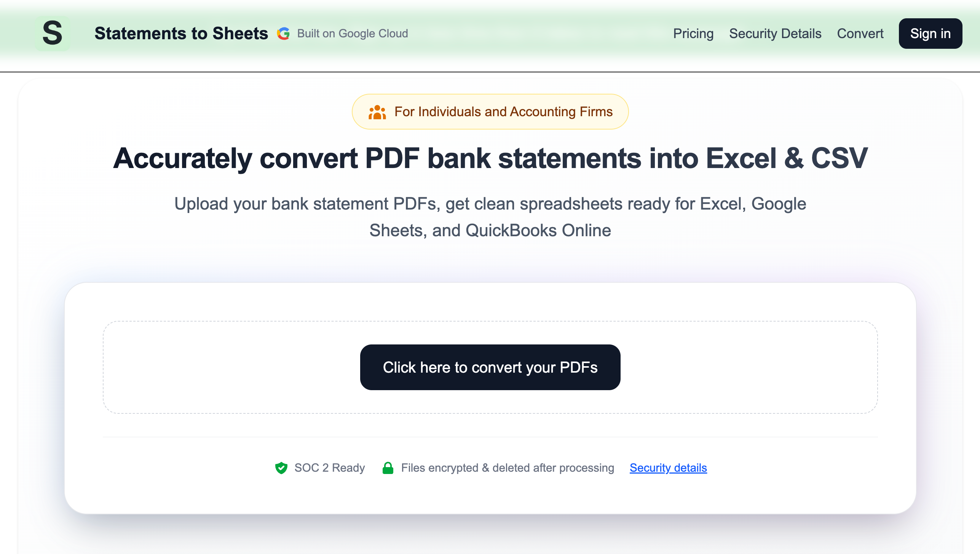
Task: Click the SOC 2 Ready text
Action: click(x=329, y=468)
